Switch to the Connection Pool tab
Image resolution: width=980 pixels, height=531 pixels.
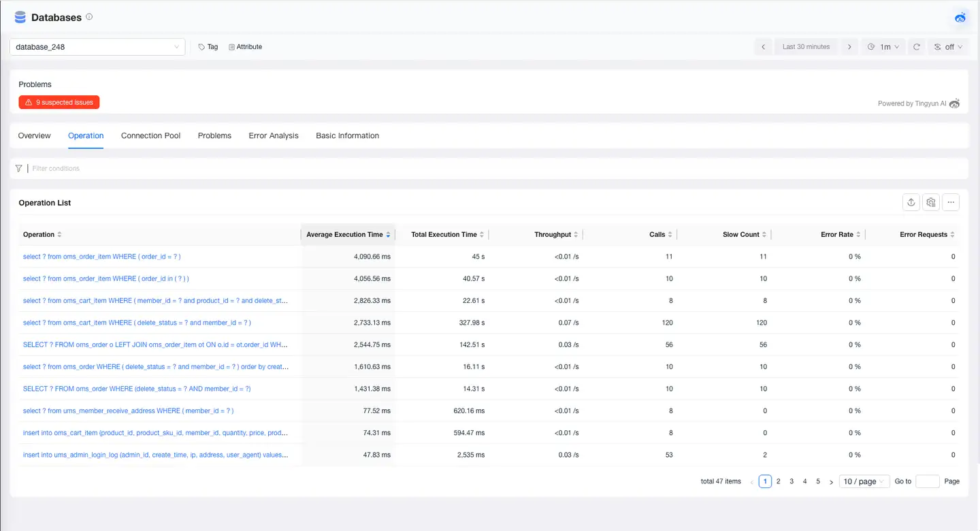(150, 135)
